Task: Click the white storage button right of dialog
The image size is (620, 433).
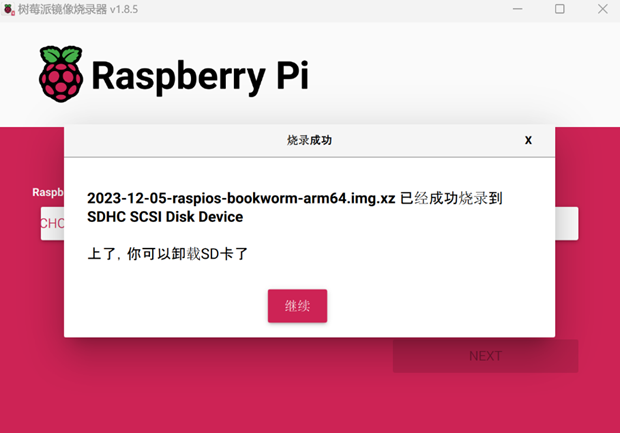Action: [x=566, y=223]
